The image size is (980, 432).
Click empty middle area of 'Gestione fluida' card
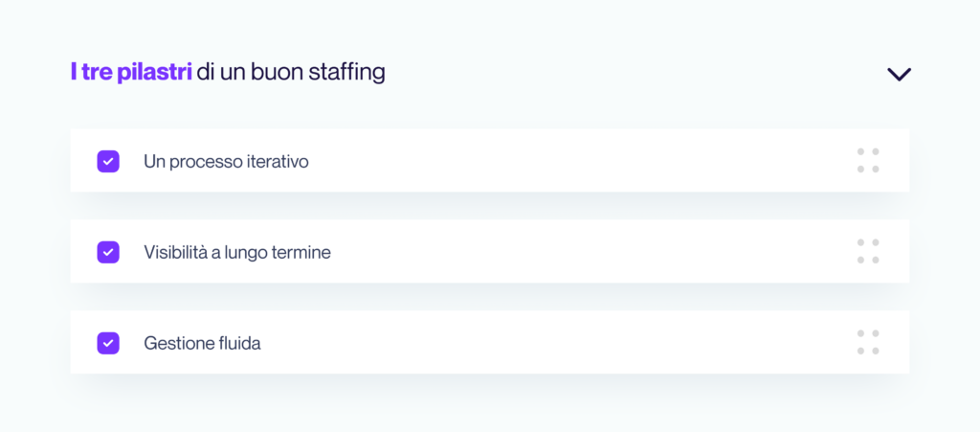[x=574, y=343]
